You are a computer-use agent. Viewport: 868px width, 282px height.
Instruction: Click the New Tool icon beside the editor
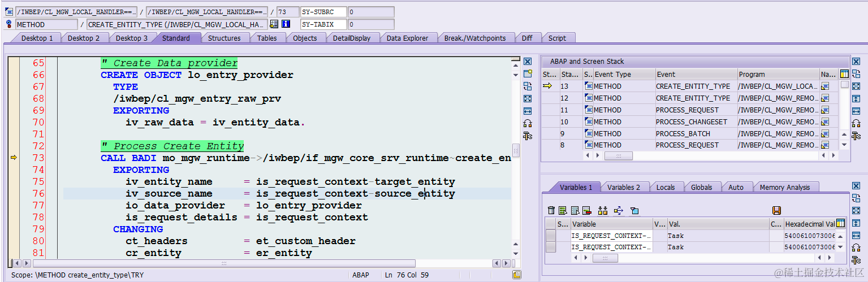(x=527, y=74)
